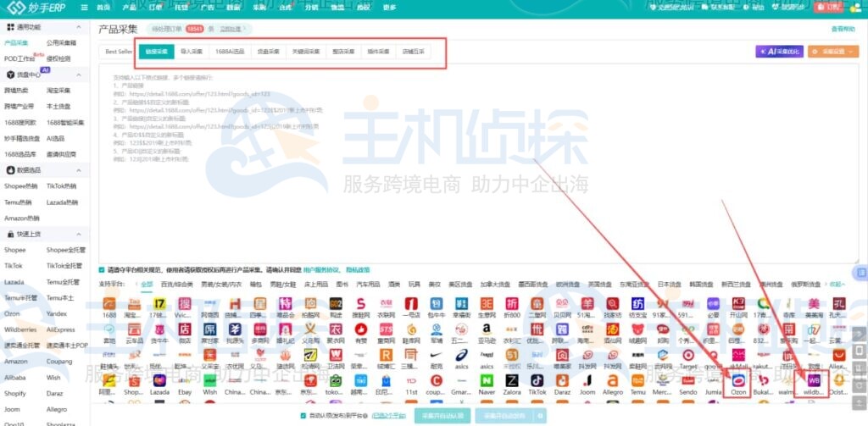Screen dimensions: 868x426
Task: Open the Best Seller tab
Action: pos(119,52)
